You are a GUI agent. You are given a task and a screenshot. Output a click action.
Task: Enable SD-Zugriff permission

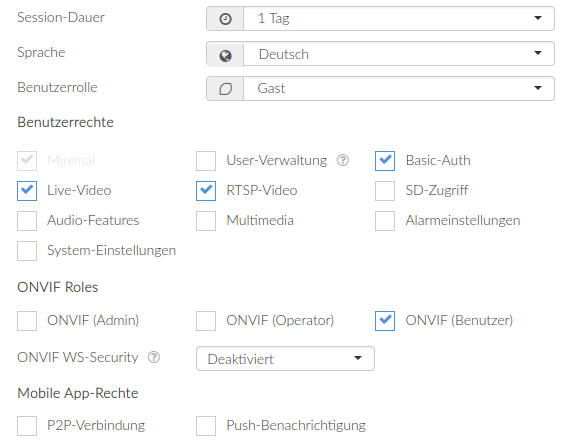point(385,191)
